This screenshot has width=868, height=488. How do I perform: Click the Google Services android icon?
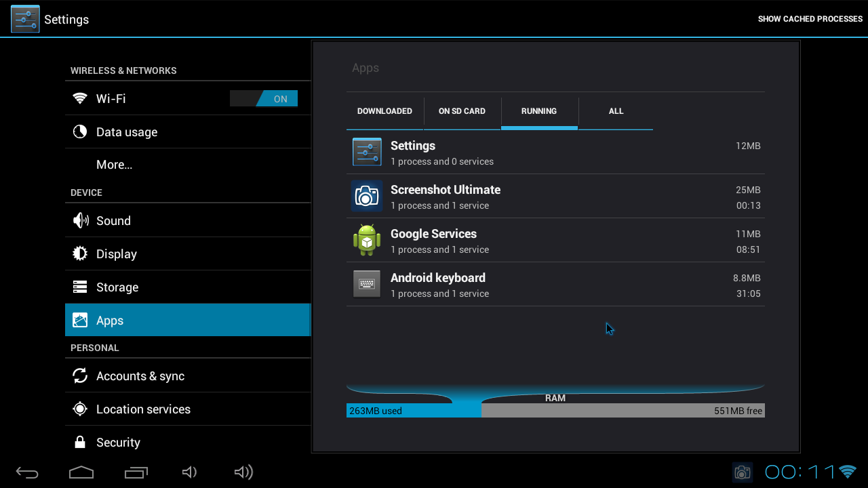[x=367, y=240]
